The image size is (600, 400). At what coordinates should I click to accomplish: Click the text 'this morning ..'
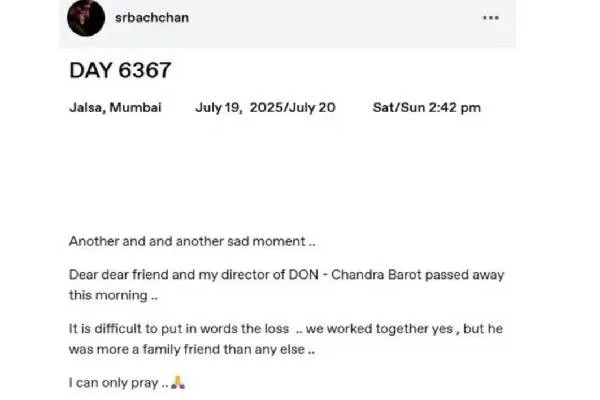pyautogui.click(x=113, y=296)
